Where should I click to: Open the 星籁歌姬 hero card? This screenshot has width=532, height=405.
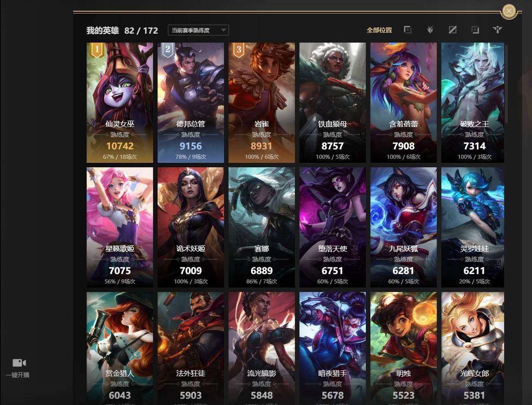(120, 227)
